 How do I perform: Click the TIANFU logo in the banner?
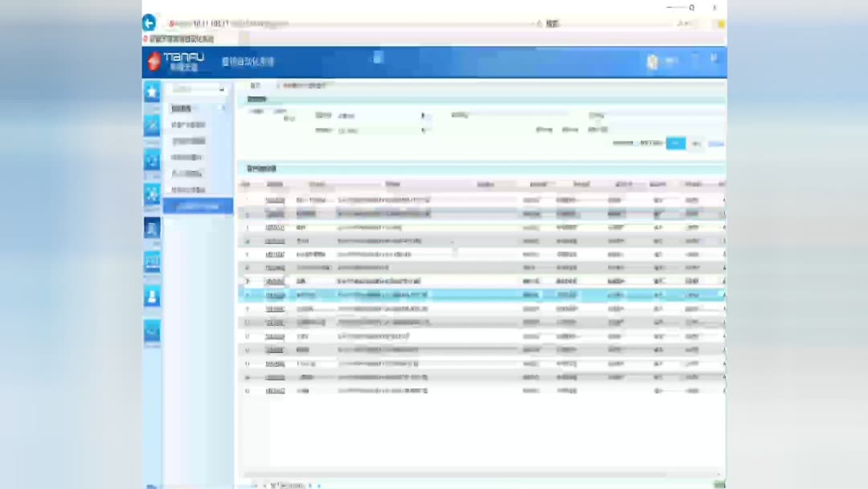[177, 61]
